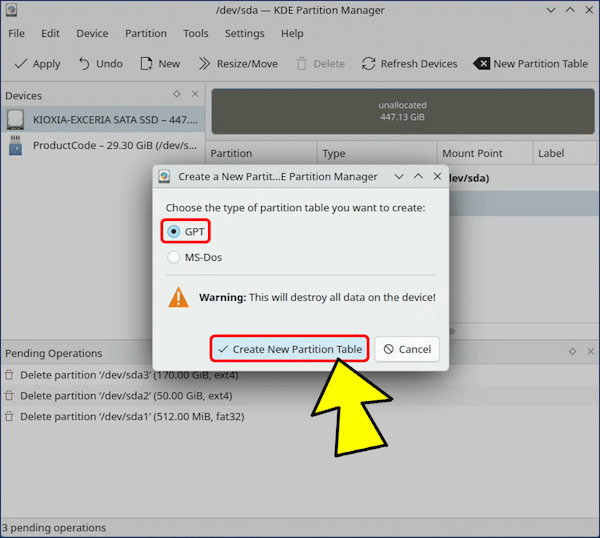Click the Undo toolbar icon
Screen dimensions: 600x538
pyautogui.click(x=84, y=64)
